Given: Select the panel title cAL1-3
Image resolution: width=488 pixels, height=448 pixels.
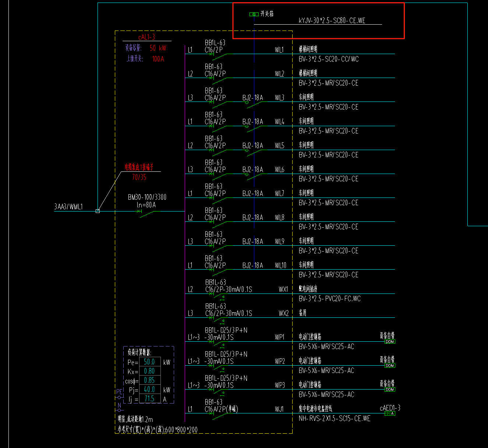Looking at the screenshot, I should pos(146,37).
